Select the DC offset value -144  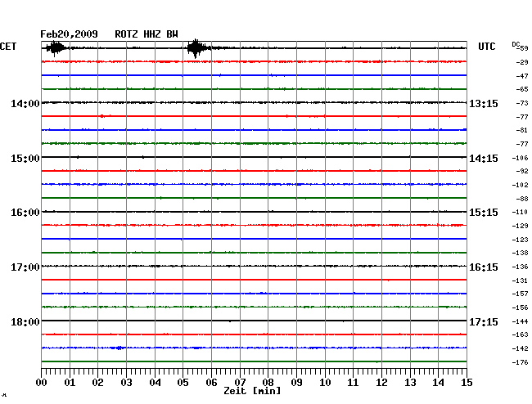tap(520, 321)
